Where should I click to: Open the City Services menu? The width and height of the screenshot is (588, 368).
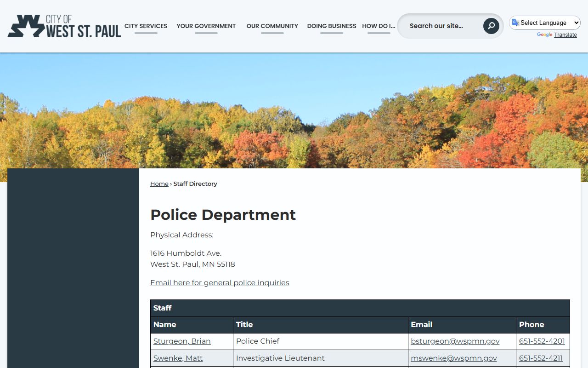(146, 26)
